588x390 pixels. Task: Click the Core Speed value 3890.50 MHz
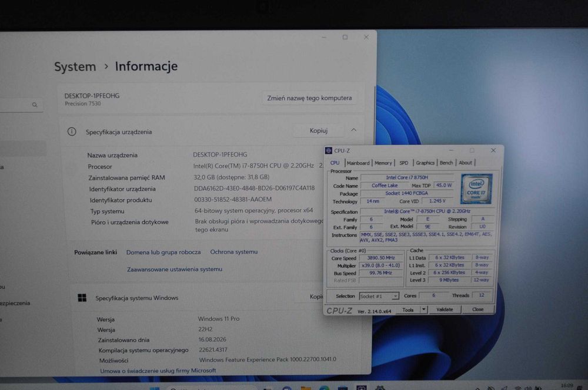(x=381, y=258)
